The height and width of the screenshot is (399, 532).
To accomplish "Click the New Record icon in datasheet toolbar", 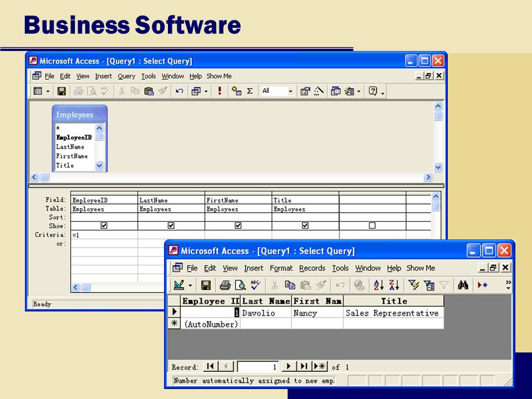I will (483, 285).
